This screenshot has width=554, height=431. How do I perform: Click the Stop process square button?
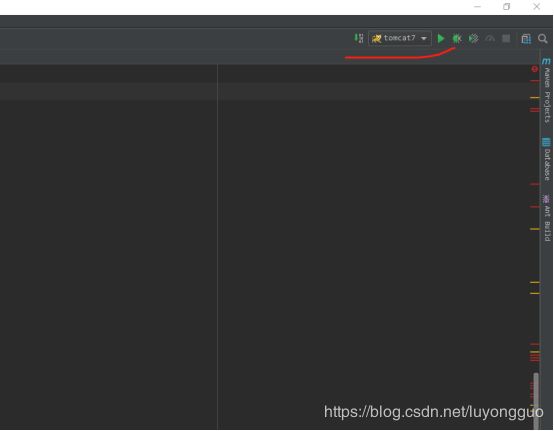point(506,38)
